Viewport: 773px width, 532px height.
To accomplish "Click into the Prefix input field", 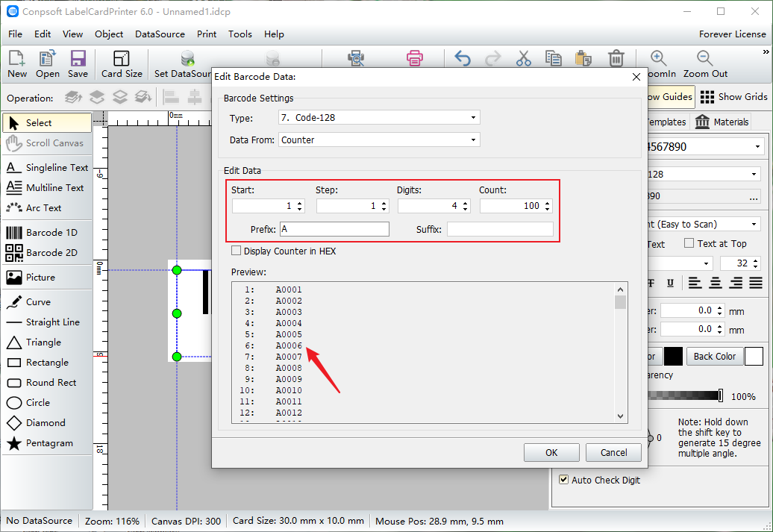I will coord(335,229).
